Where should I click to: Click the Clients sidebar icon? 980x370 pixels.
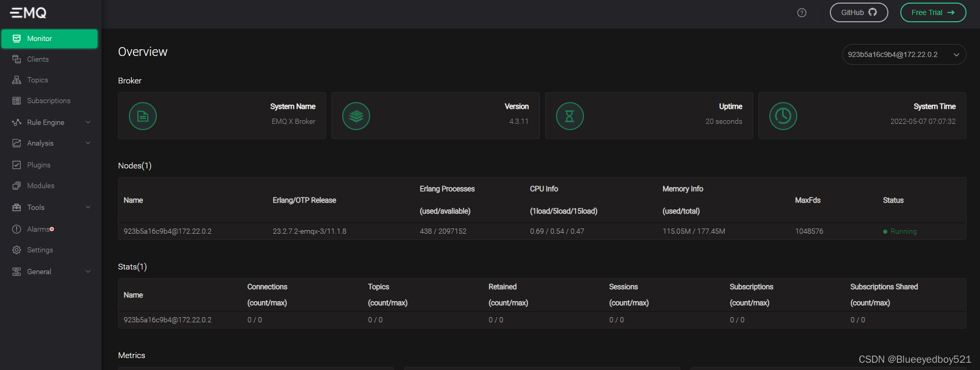[x=17, y=59]
